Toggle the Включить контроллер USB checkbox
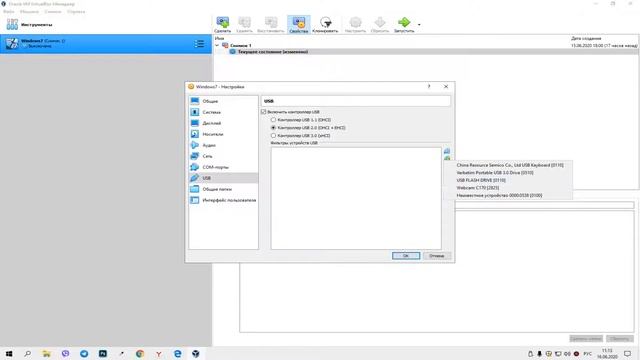 click(264, 111)
